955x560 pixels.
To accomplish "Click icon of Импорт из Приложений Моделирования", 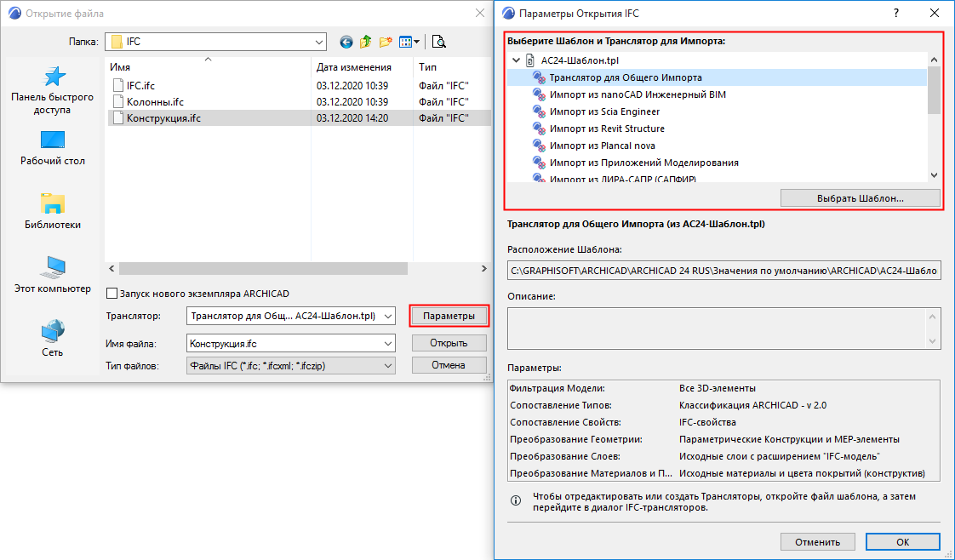I will 539,163.
